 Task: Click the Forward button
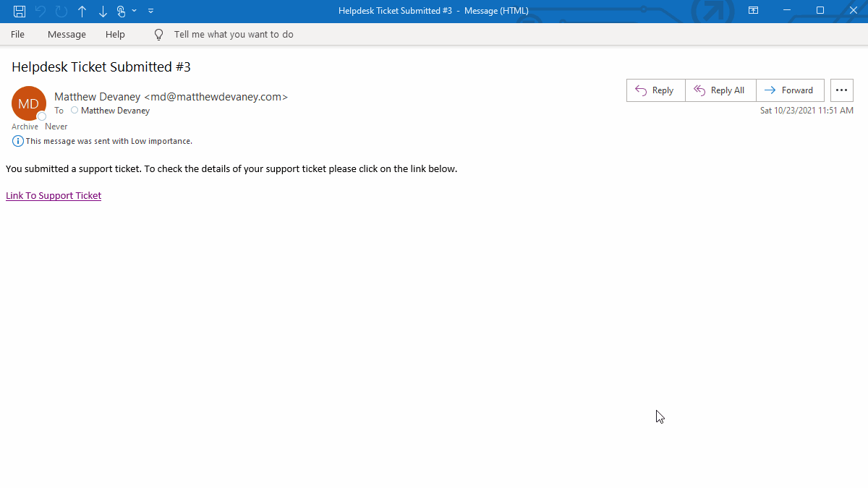tap(790, 90)
